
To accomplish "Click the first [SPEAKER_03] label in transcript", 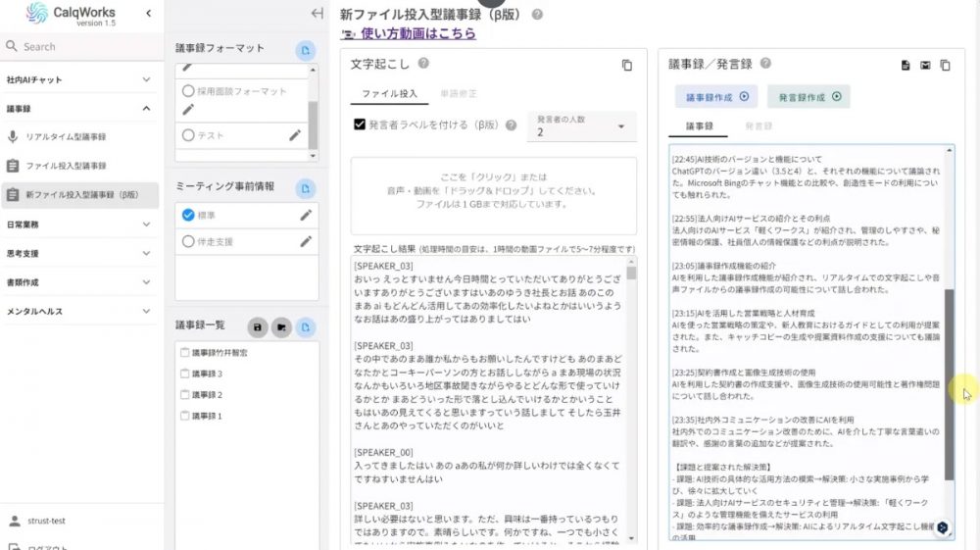I will coord(383,267).
